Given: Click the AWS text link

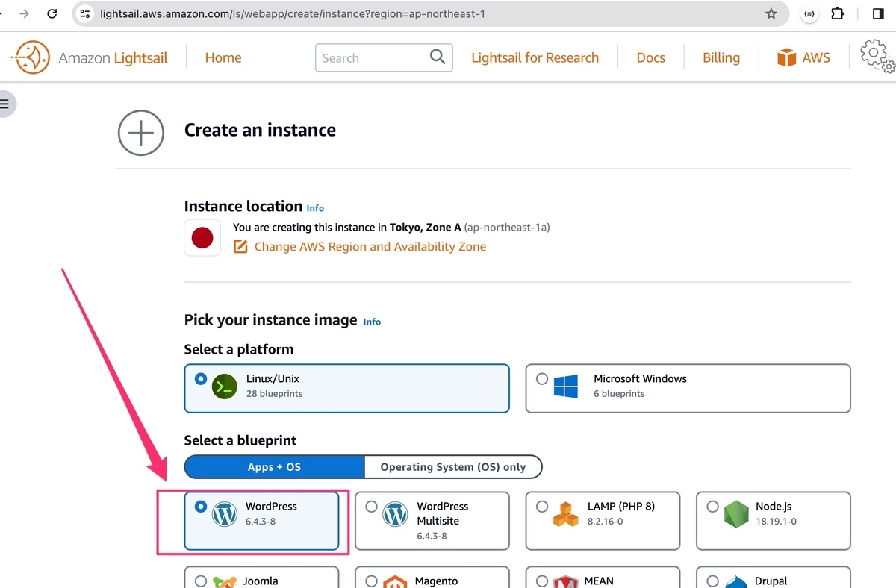Looking at the screenshot, I should click(816, 57).
